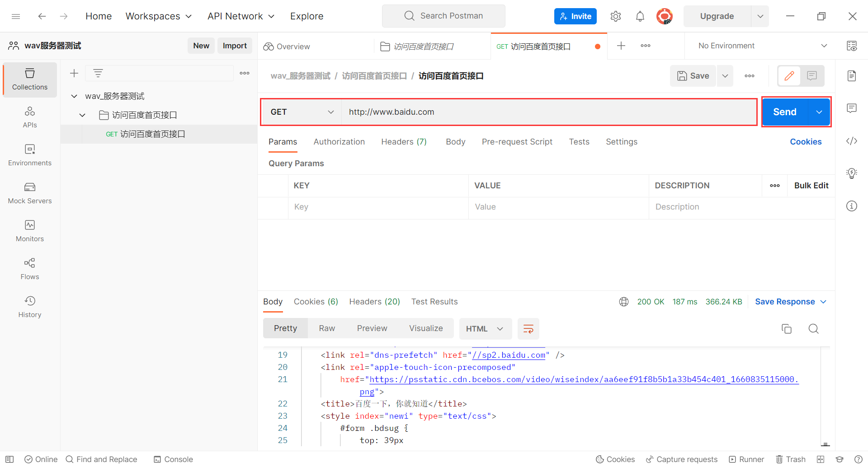Copy the response body

click(x=787, y=329)
